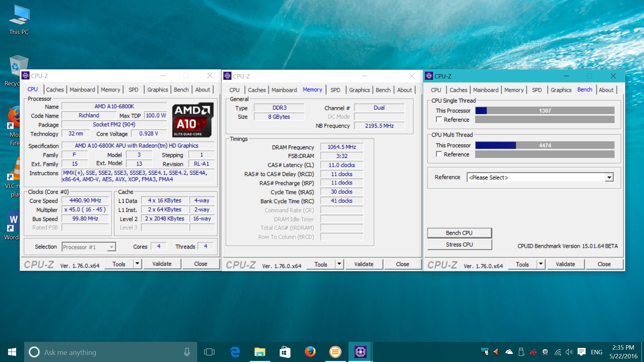The height and width of the screenshot is (362, 644).
Task: Expand the Tools arrow in the Bench window
Action: (541, 264)
